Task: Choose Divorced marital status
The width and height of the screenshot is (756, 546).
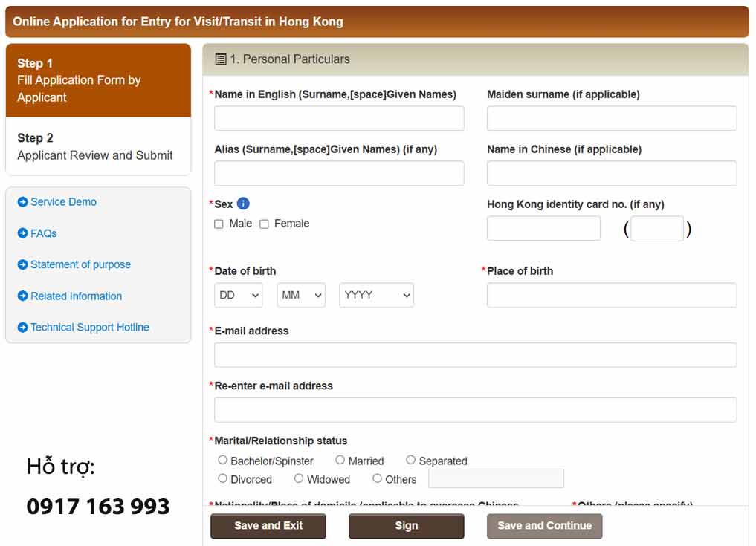Action: click(222, 479)
